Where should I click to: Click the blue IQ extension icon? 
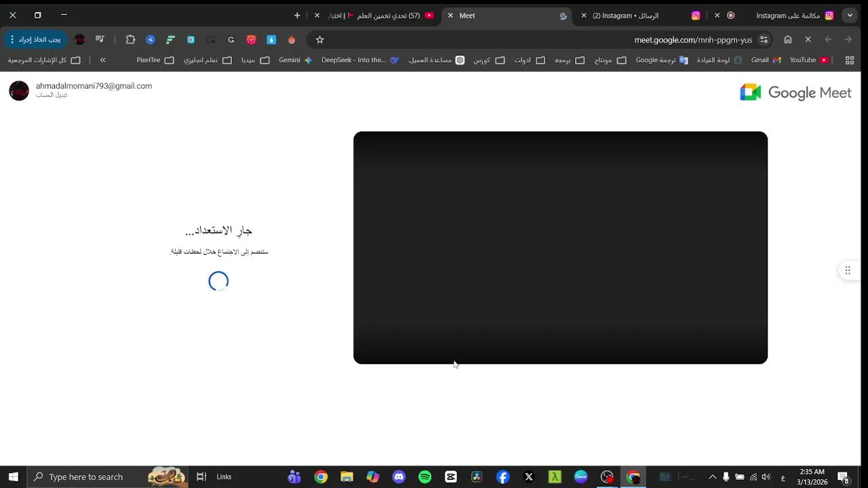(151, 39)
